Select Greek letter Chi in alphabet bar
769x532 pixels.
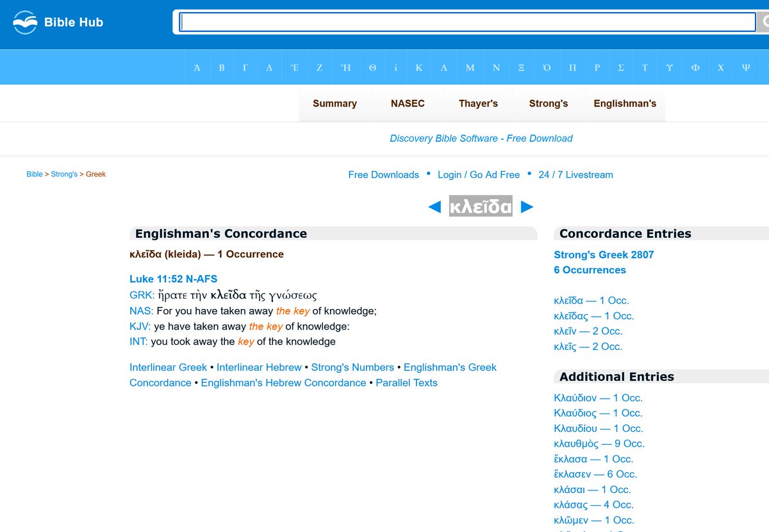coord(720,67)
